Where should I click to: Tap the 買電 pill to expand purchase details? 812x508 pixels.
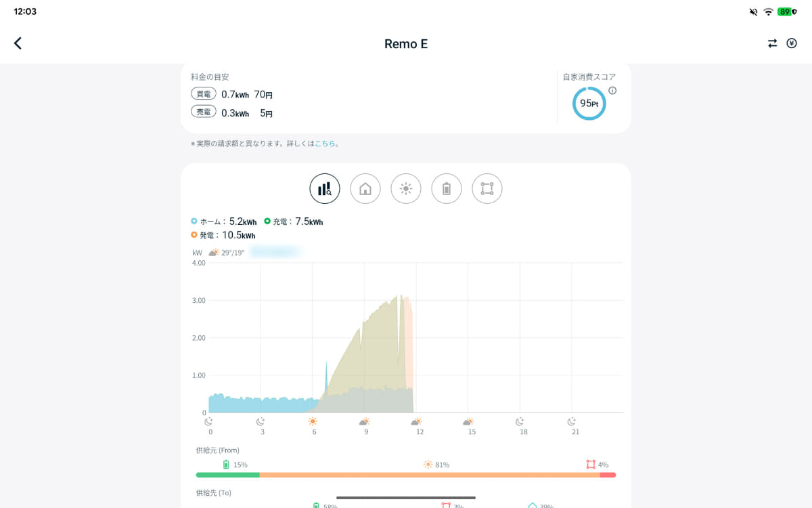click(x=203, y=93)
